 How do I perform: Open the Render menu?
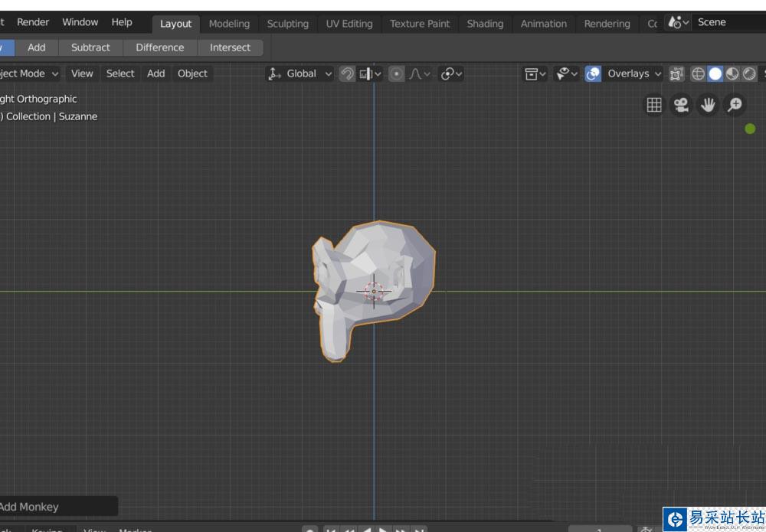33,22
